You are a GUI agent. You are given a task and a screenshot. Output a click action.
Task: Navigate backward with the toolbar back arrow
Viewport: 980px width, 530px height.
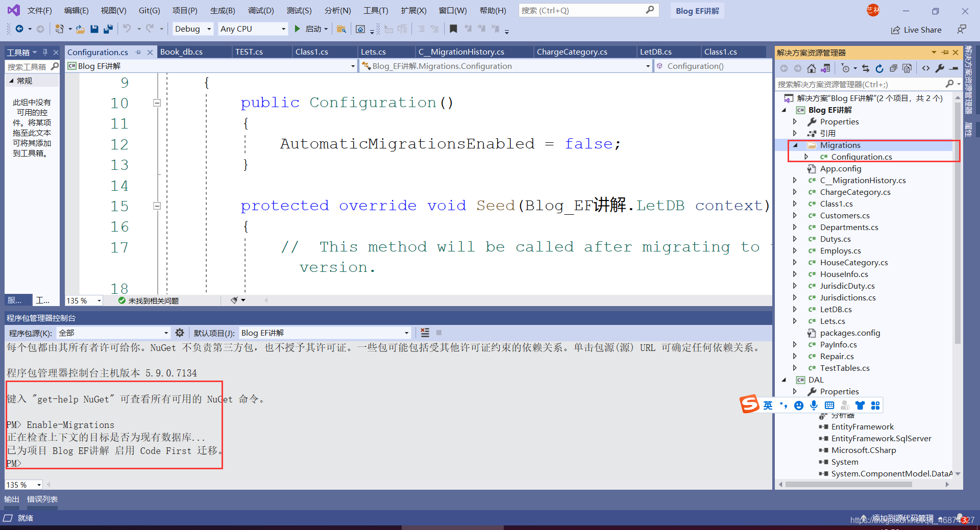19,29
